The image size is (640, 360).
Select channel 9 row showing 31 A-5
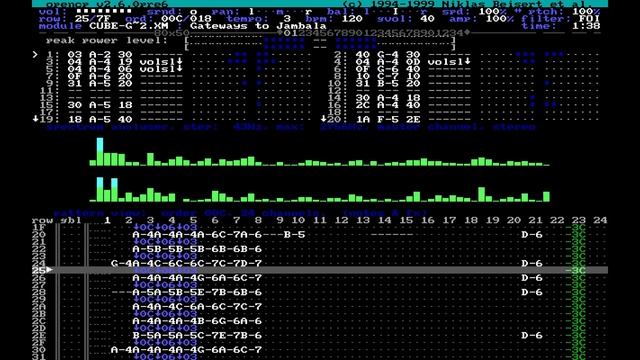(x=176, y=83)
